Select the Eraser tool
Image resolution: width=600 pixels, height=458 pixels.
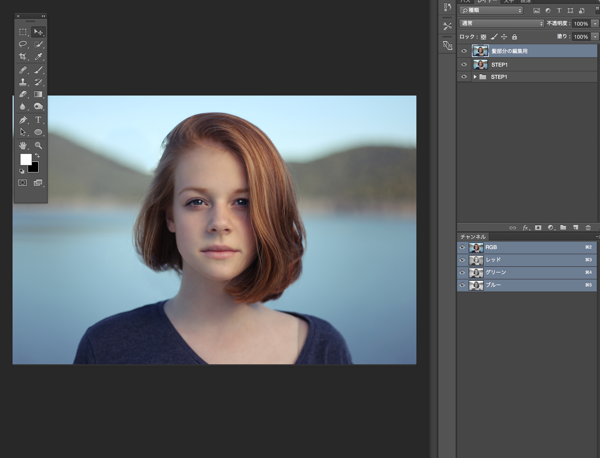pos(23,94)
